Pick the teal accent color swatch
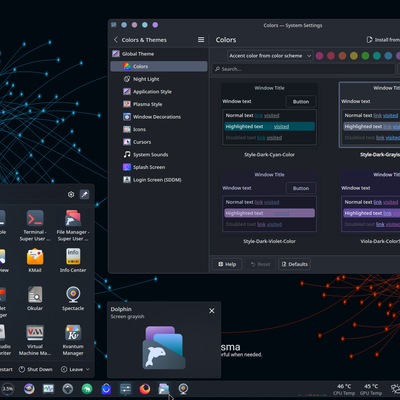Screen dimensions: 400x400 pos(377,56)
